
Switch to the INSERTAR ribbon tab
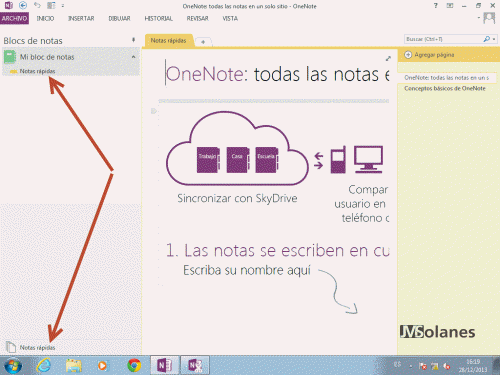pos(81,18)
